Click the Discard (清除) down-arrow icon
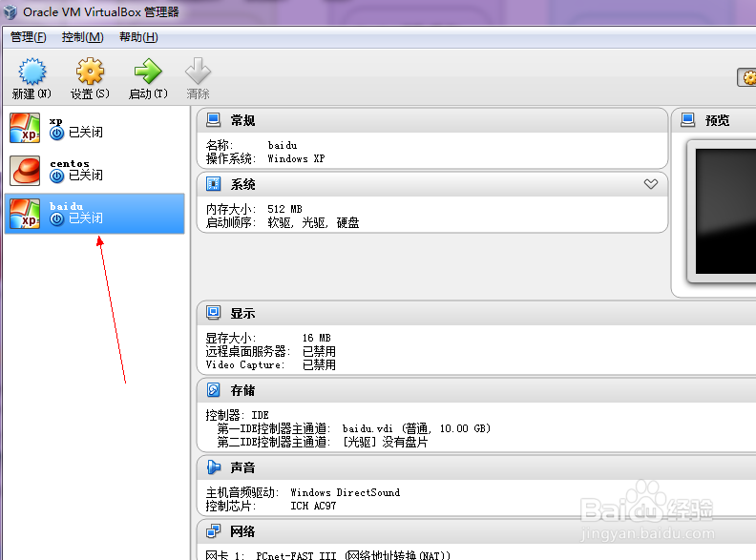The height and width of the screenshot is (560, 756). tap(198, 72)
